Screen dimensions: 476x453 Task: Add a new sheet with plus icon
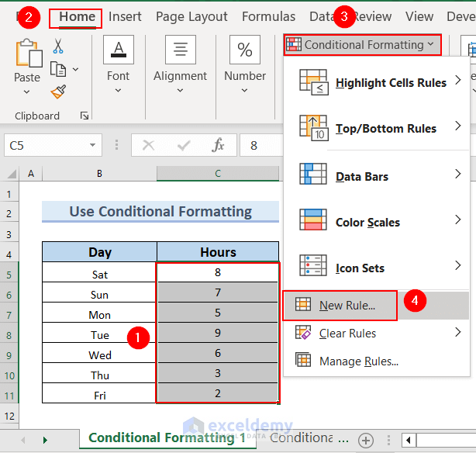click(x=366, y=441)
